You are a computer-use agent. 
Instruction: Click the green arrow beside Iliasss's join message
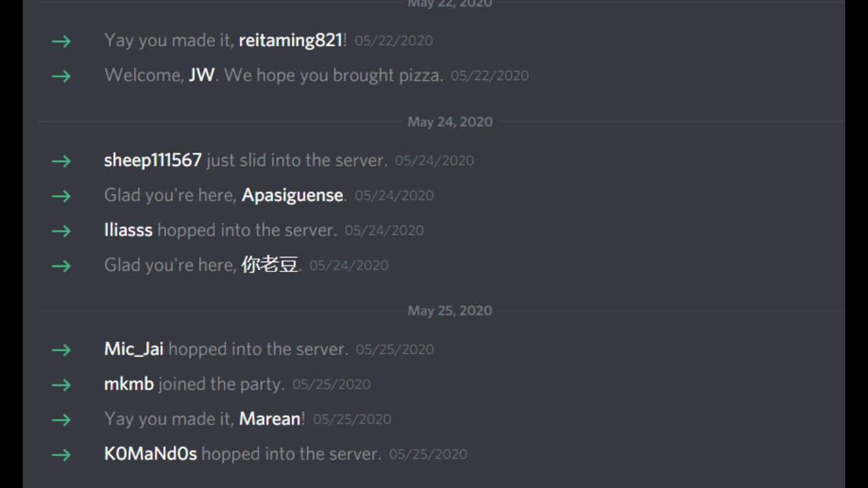coord(61,231)
